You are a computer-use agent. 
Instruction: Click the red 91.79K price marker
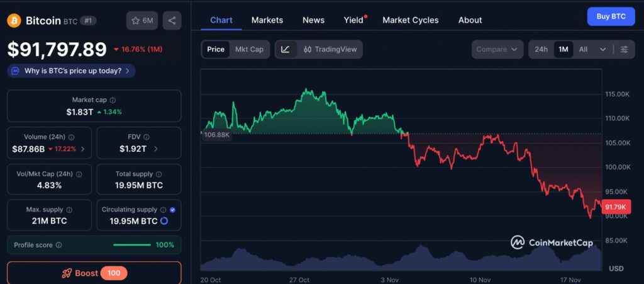[x=615, y=207]
